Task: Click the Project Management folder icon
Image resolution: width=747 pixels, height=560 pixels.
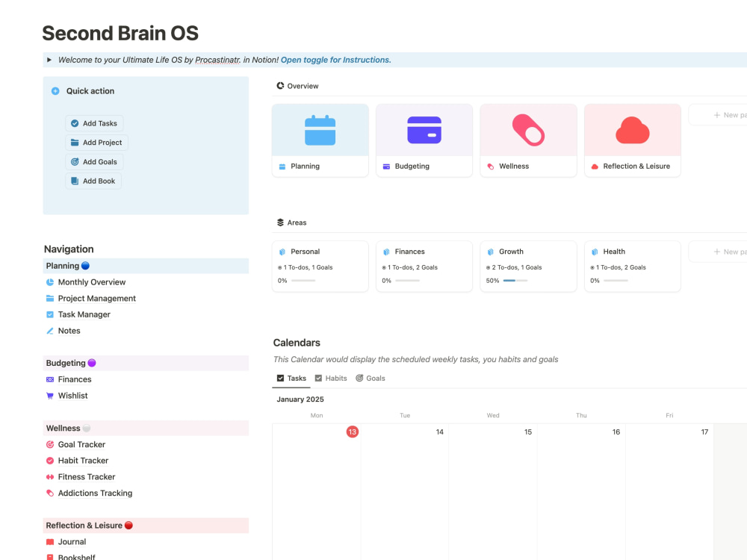Action: pos(50,299)
